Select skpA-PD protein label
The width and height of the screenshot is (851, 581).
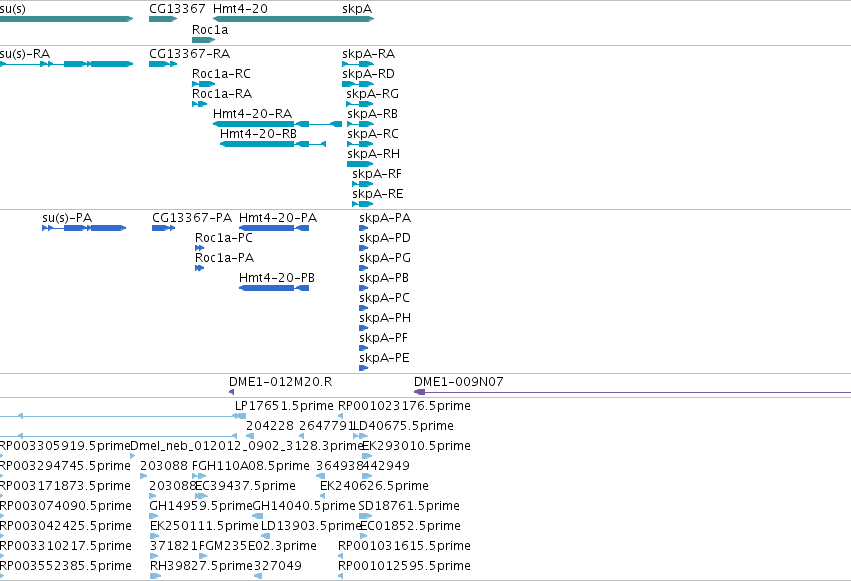(384, 238)
